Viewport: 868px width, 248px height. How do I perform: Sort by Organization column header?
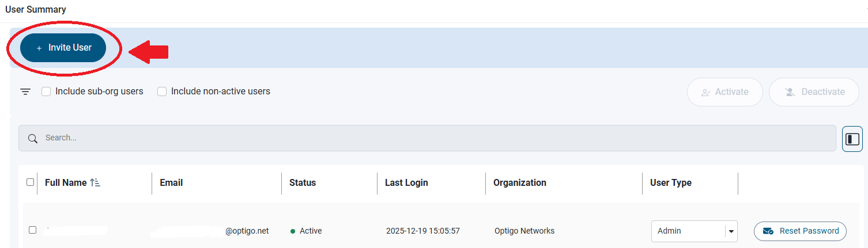tap(520, 182)
